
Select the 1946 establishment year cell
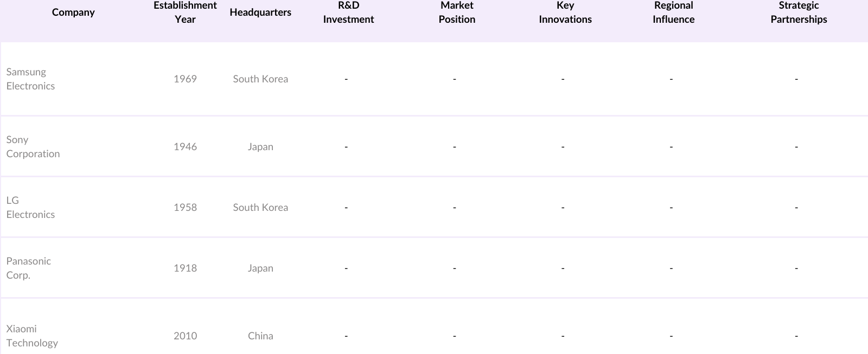185,147
